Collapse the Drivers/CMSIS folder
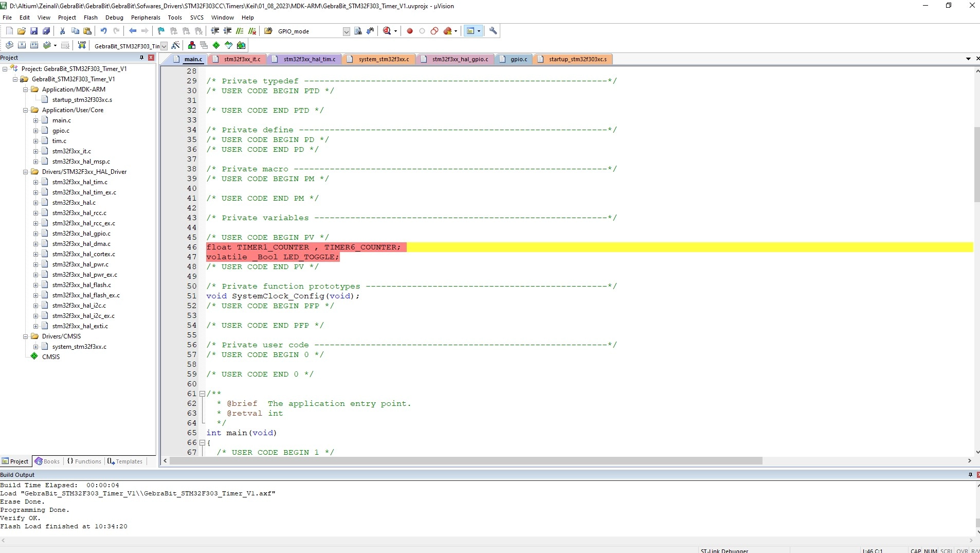Viewport: 980px width, 553px height. pyautogui.click(x=25, y=336)
